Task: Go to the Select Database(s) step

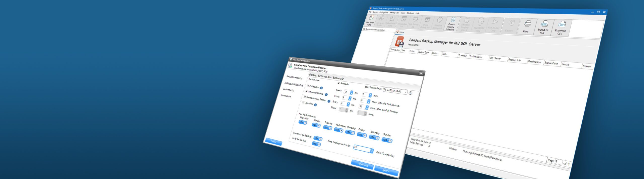Action: [x=294, y=78]
